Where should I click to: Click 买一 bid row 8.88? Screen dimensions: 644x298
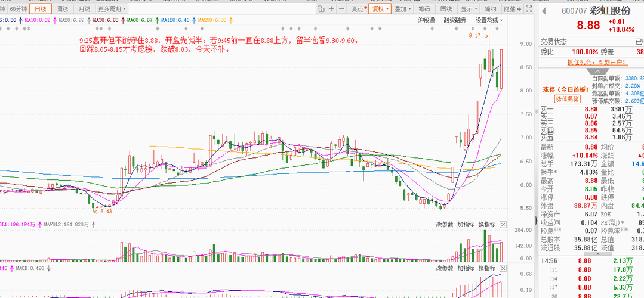pos(591,109)
